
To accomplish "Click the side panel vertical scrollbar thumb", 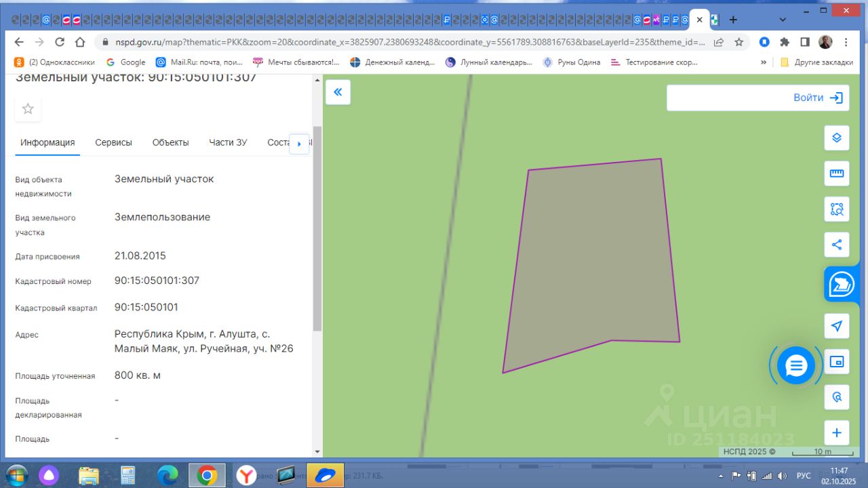I will tap(317, 228).
